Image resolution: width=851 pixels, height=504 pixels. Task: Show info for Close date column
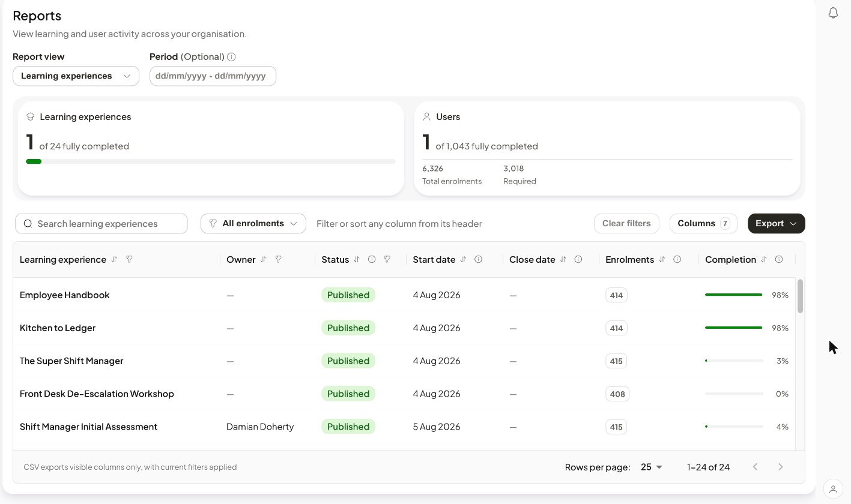click(x=578, y=260)
